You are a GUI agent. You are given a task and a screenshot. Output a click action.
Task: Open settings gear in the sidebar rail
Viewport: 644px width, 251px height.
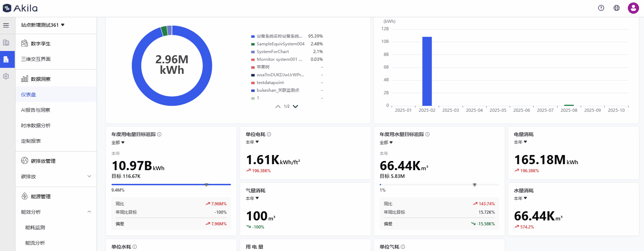(x=6, y=76)
